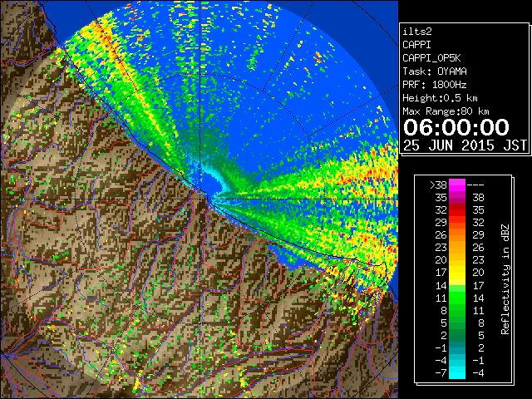The width and height of the screenshot is (532, 399).
Task: Pick the purple 35–38 dBZ color swatch
Action: point(457,198)
